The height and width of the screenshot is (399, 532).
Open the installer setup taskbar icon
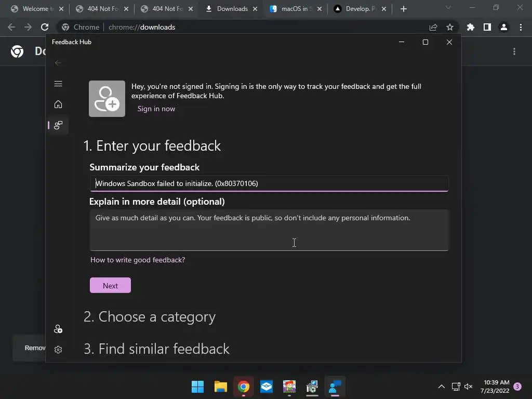(312, 387)
